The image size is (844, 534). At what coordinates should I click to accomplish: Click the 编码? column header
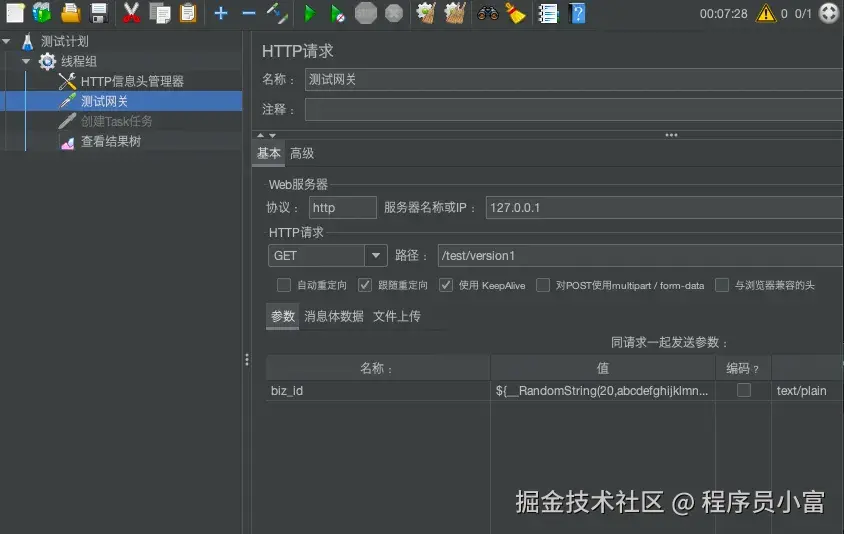coord(743,368)
